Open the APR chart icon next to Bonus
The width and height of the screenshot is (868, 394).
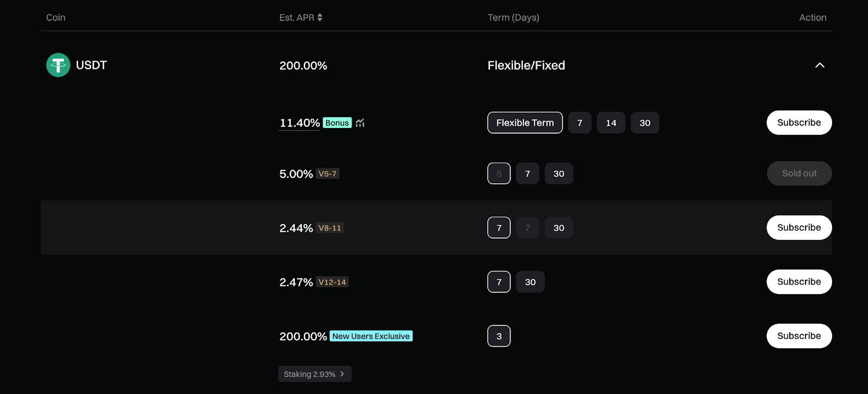(360, 123)
